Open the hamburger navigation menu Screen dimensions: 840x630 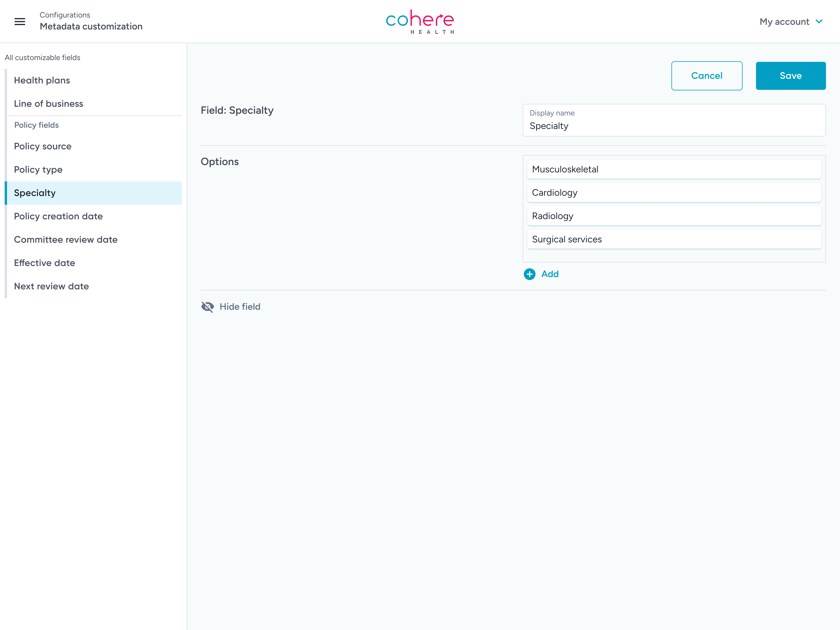[x=20, y=22]
